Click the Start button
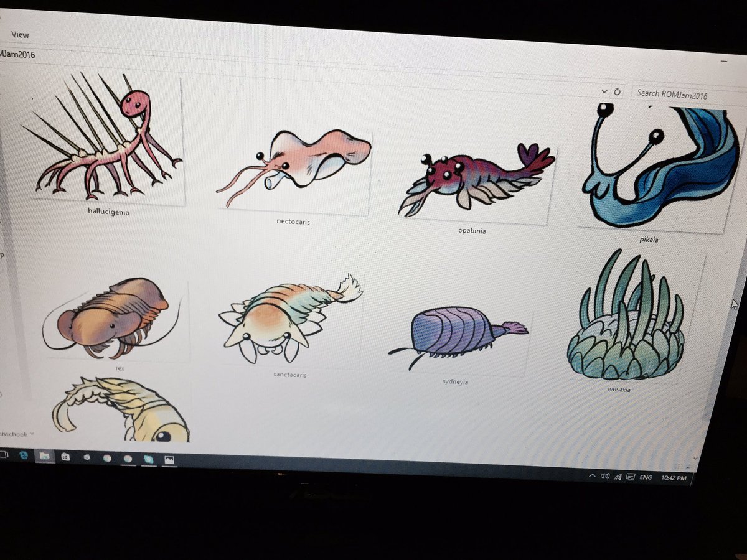Screen dimensions: 747x560 (x=7, y=456)
